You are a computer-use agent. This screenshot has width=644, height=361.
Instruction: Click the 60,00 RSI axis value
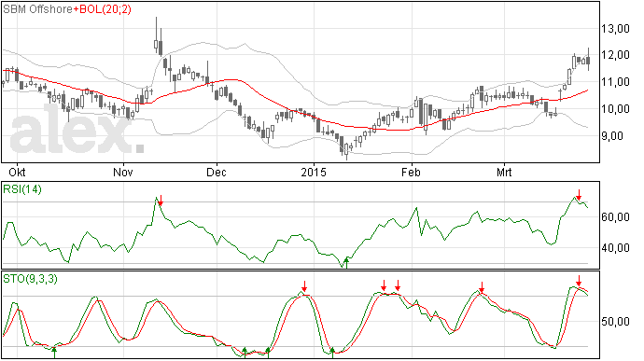pyautogui.click(x=615, y=216)
